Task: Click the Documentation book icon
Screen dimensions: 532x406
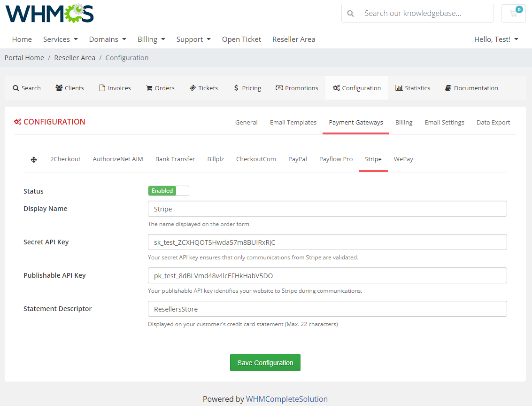Action: click(448, 88)
